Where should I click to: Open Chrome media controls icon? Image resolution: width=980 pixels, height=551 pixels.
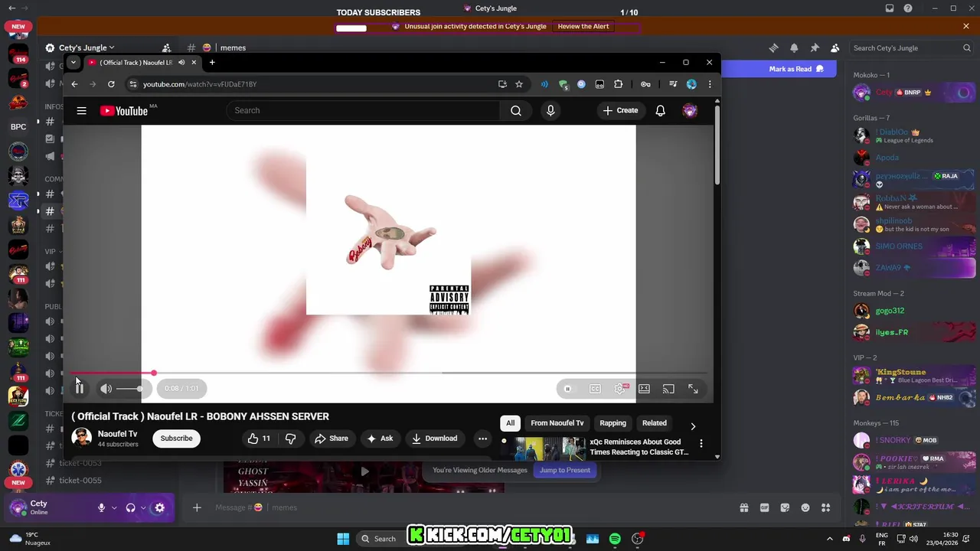coord(673,84)
